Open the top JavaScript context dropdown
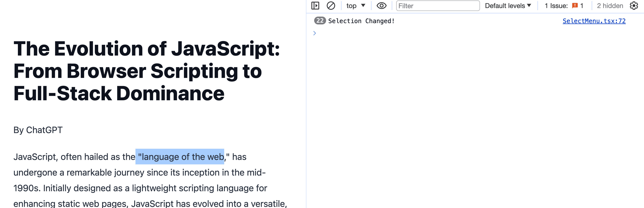This screenshot has height=208, width=644. [356, 6]
